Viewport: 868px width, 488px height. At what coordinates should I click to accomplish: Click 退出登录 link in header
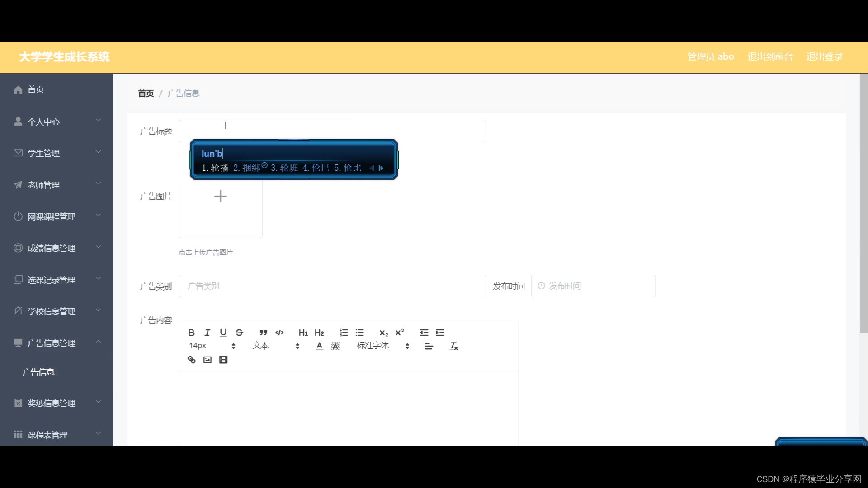(x=824, y=57)
